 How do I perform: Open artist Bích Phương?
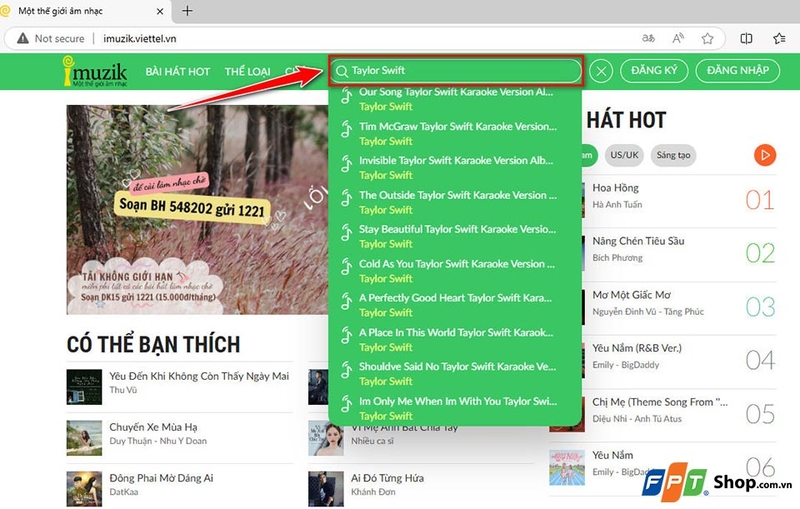point(617,258)
